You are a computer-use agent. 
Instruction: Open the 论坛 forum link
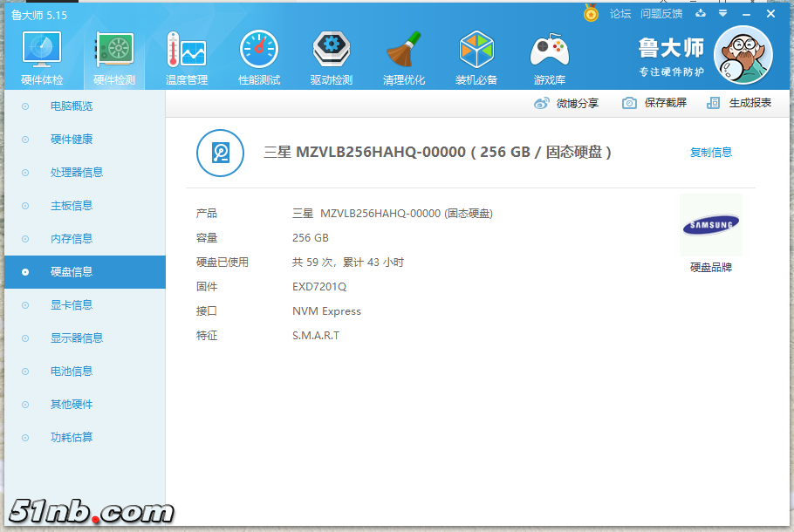[620, 14]
